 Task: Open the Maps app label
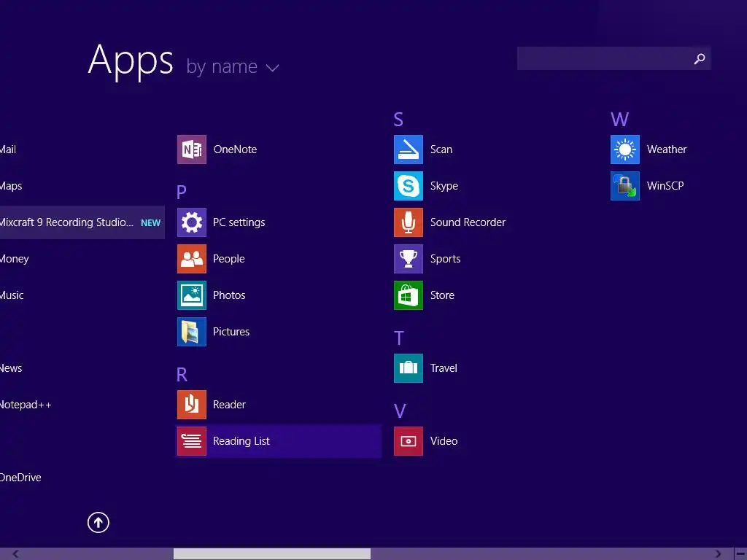11,186
